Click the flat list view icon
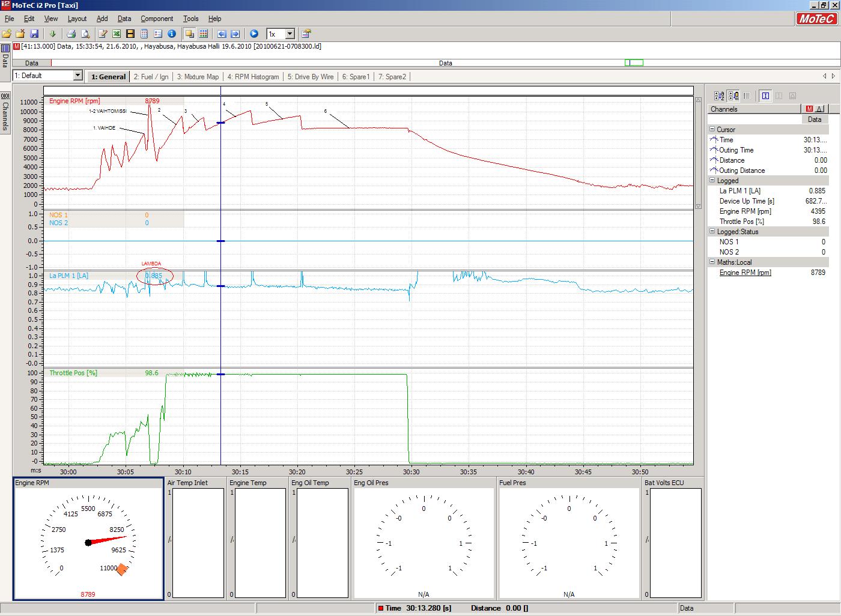This screenshot has height=616, width=841. pyautogui.click(x=747, y=95)
